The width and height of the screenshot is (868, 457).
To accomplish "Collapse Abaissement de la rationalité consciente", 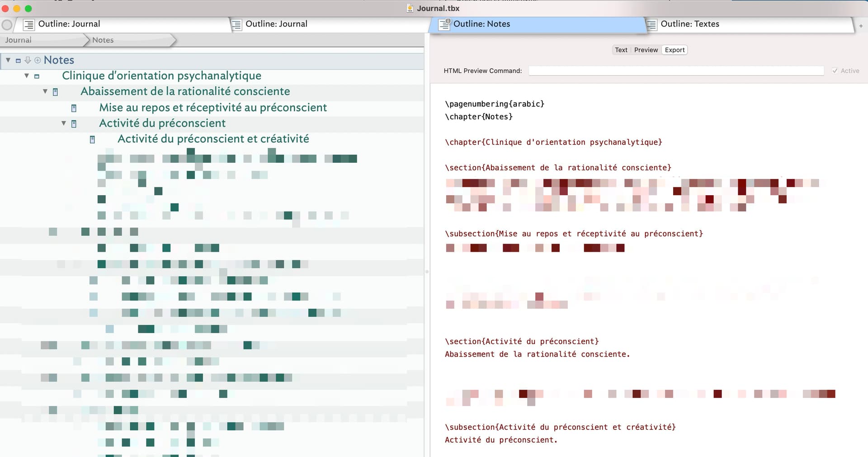I will (x=45, y=91).
